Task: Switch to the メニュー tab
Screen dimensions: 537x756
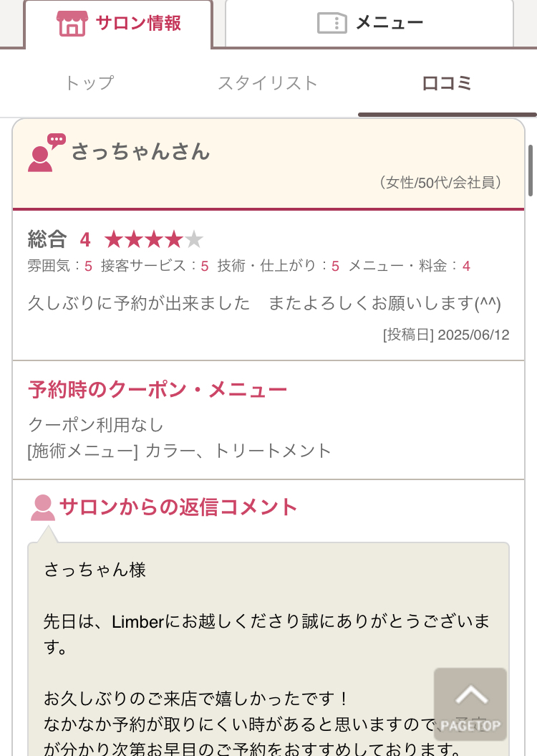Action: 369,23
